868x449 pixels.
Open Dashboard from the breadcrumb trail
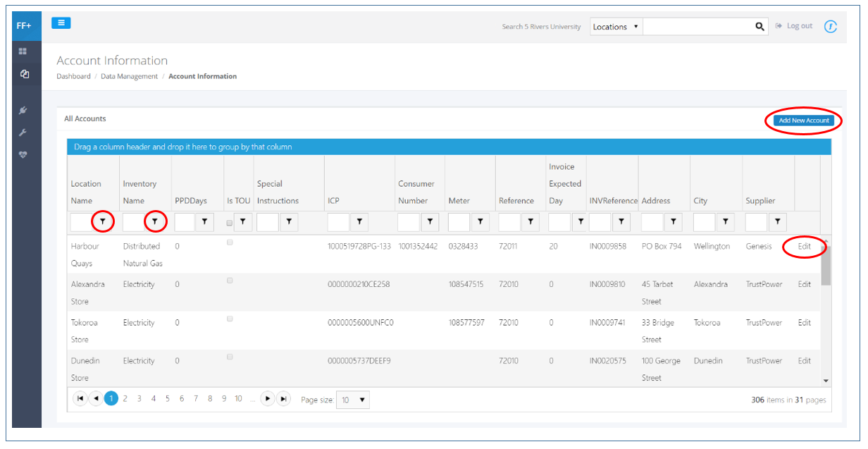[x=73, y=76]
